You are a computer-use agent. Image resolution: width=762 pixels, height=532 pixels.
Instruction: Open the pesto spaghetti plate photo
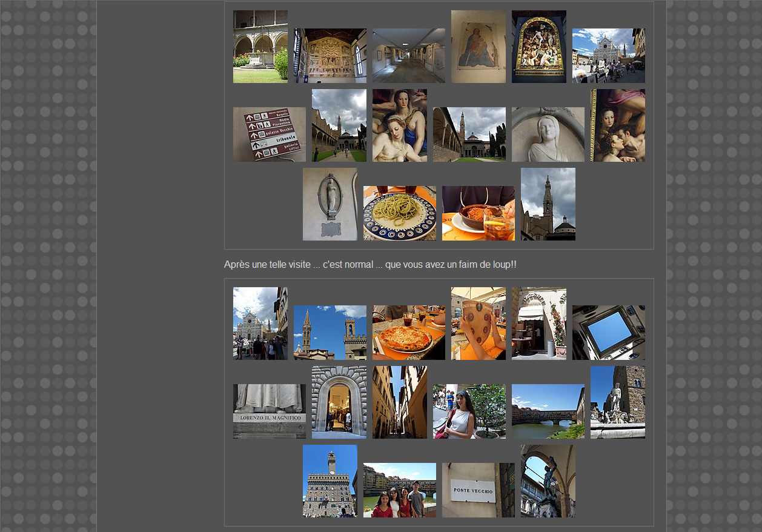399,213
